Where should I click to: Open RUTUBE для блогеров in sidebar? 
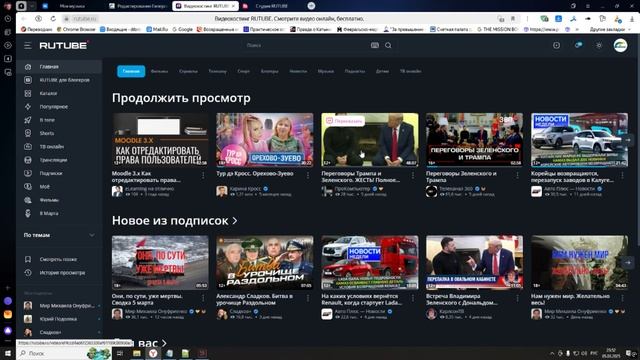[59, 80]
